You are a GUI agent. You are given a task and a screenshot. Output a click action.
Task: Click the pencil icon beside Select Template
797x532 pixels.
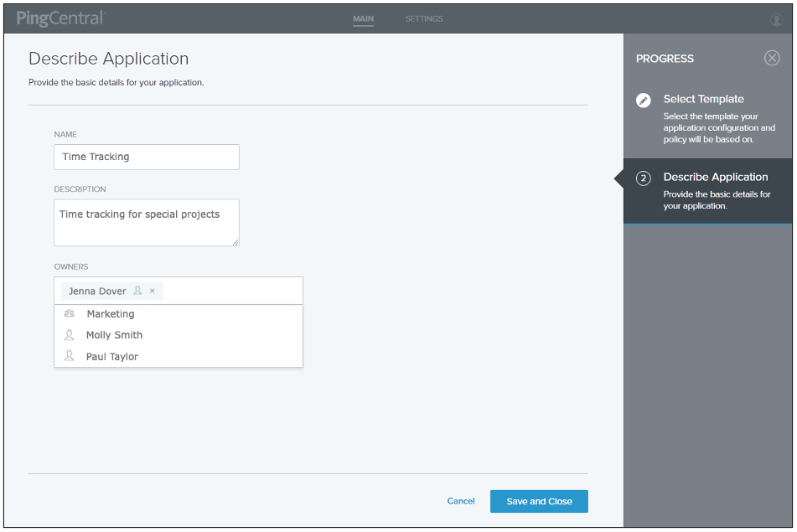(643, 100)
